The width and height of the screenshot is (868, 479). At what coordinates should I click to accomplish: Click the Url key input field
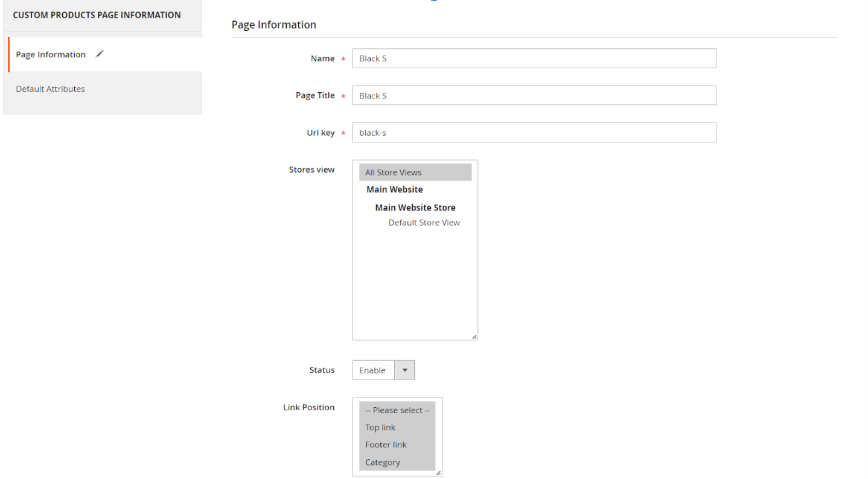pyautogui.click(x=534, y=133)
